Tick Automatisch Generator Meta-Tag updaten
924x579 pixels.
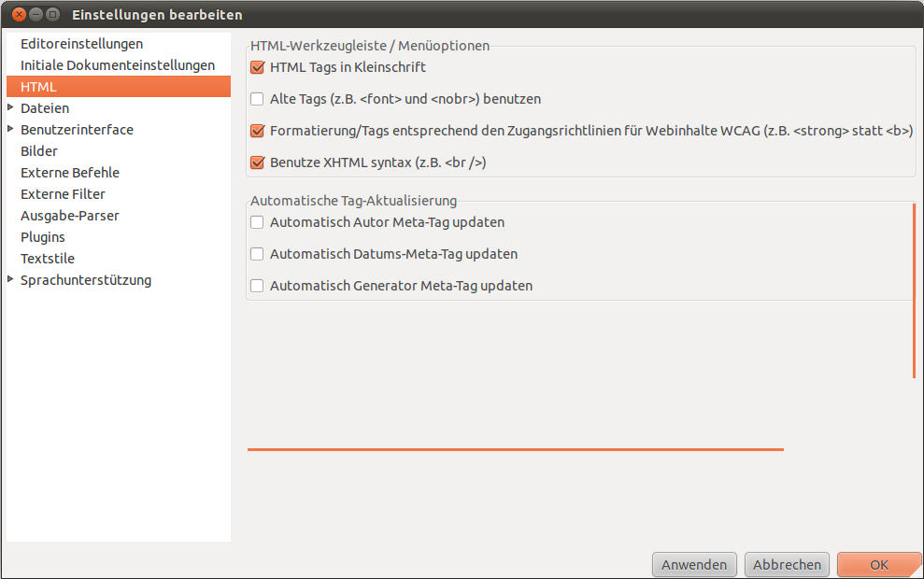click(258, 286)
